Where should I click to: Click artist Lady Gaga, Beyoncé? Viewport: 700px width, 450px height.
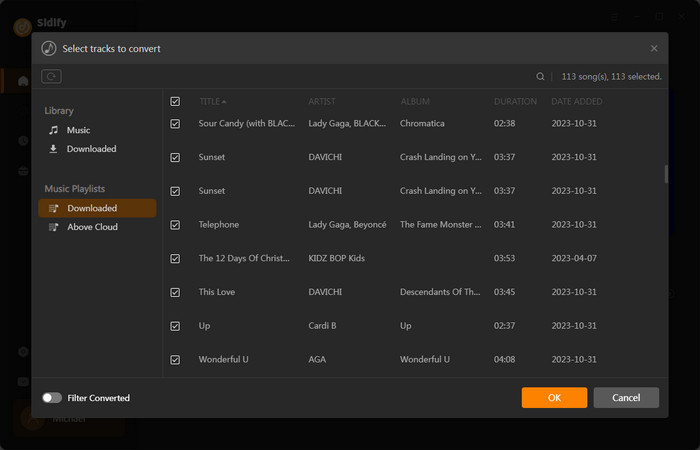click(x=347, y=225)
